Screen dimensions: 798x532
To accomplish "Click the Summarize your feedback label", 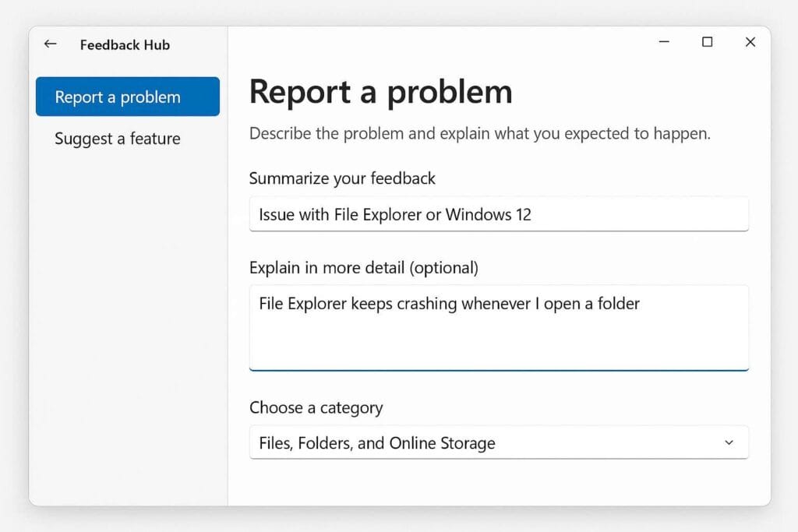I will point(342,178).
